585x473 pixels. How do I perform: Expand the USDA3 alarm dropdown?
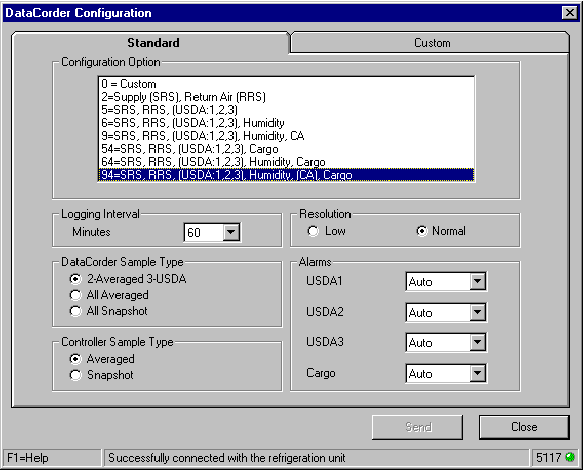pyautogui.click(x=478, y=343)
